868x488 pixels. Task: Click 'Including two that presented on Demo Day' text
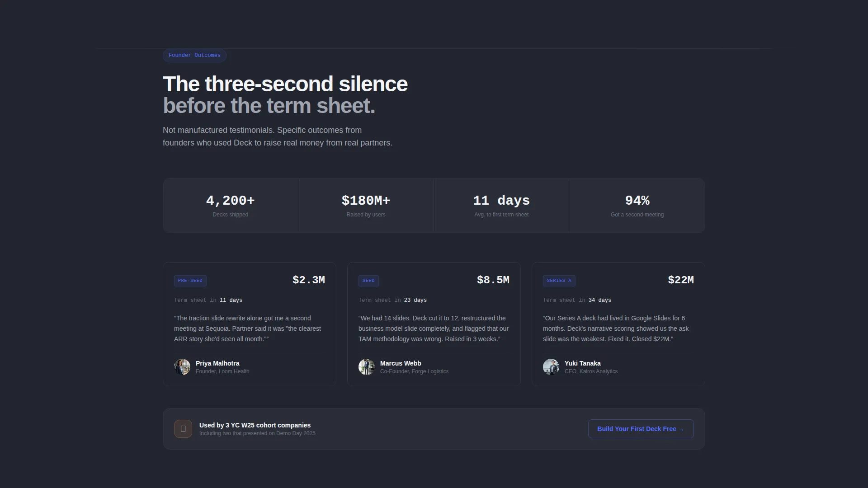257,433
